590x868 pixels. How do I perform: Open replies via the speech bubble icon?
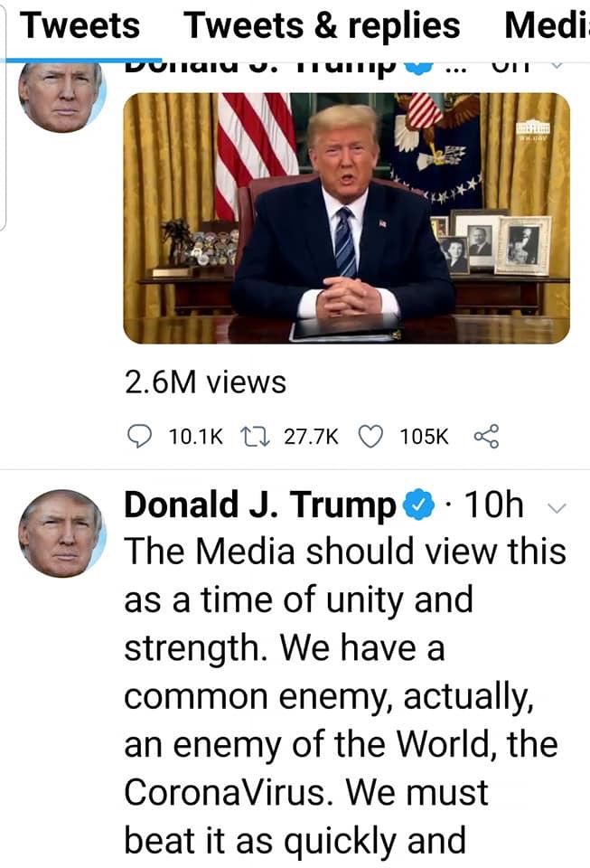point(139,436)
